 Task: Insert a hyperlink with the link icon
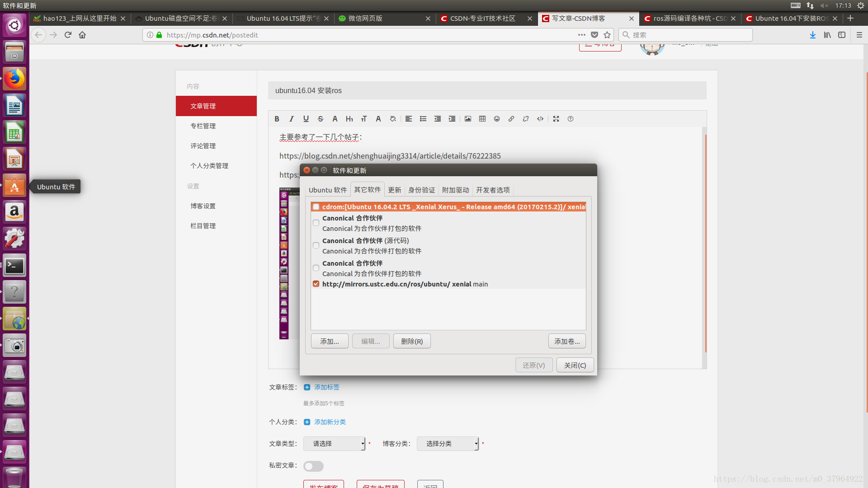(x=511, y=119)
